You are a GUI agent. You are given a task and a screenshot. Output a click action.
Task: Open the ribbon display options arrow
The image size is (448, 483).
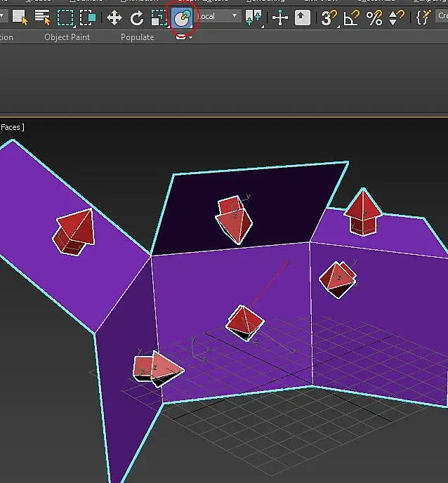191,37
